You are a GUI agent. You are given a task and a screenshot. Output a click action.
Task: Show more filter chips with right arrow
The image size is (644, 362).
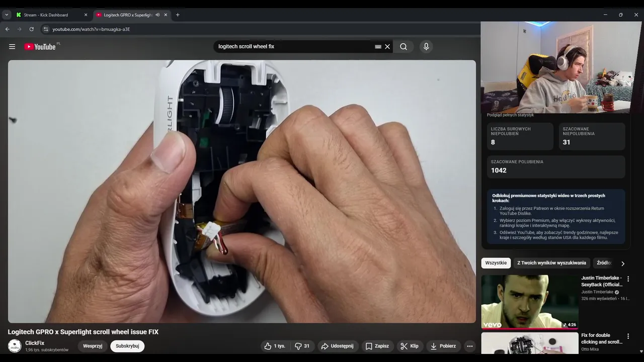(x=623, y=263)
